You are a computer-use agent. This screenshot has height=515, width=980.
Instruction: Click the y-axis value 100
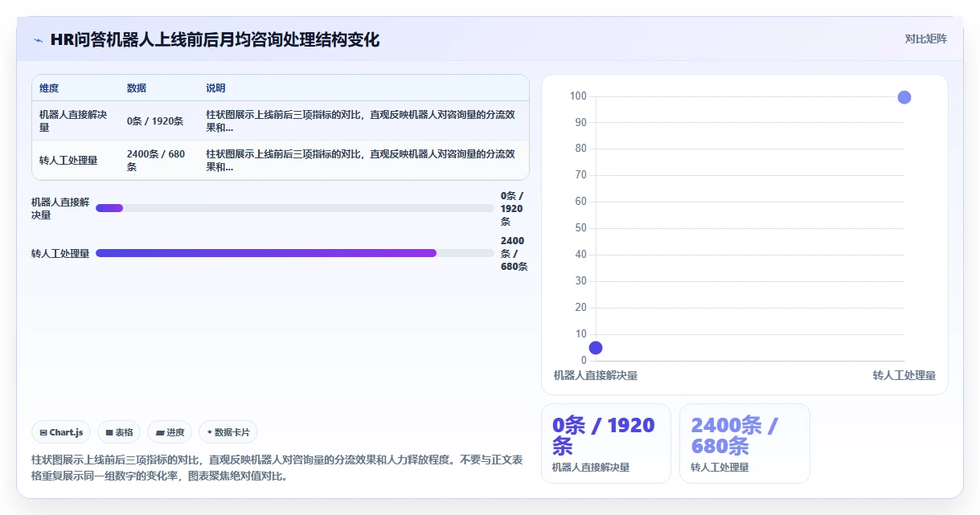tap(578, 96)
